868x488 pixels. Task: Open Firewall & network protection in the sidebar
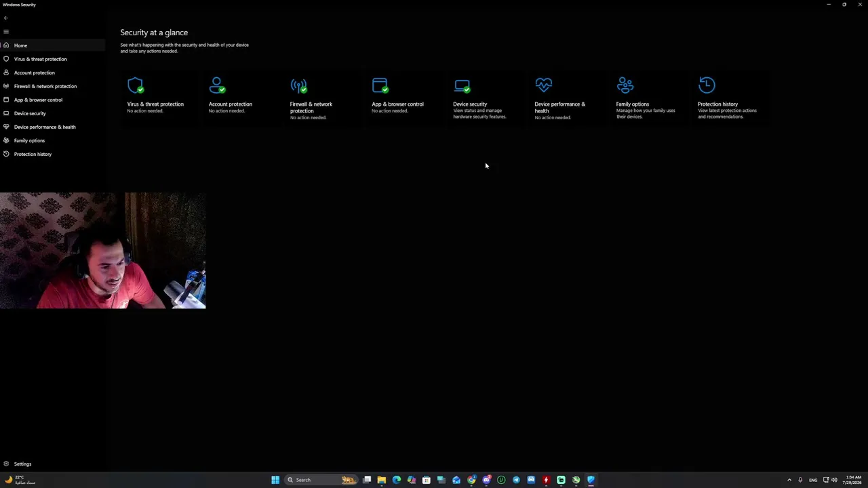tap(52, 86)
